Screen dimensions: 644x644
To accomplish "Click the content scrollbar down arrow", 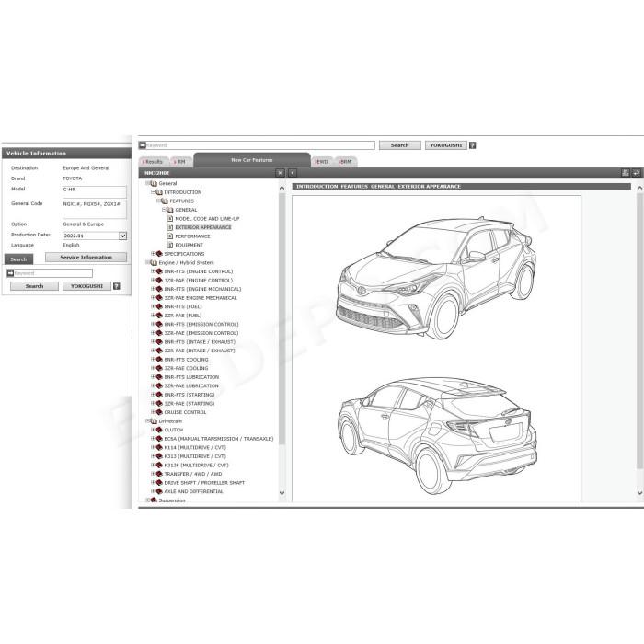I will point(639,492).
